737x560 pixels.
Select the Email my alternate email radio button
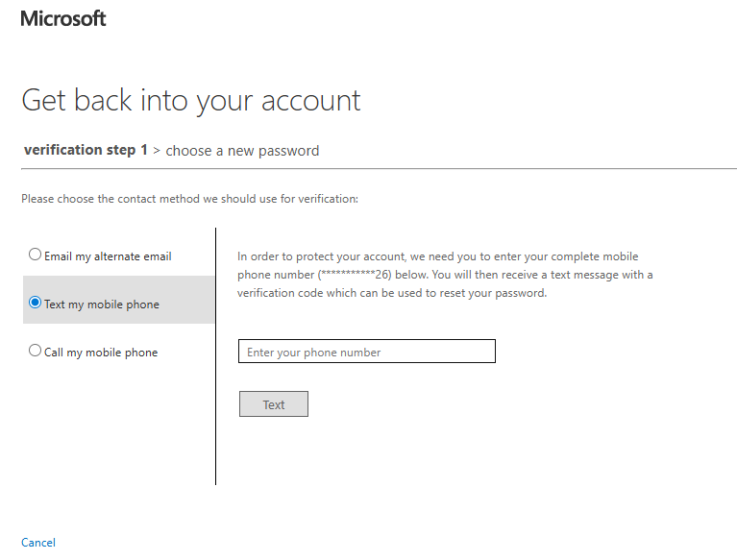click(x=35, y=255)
